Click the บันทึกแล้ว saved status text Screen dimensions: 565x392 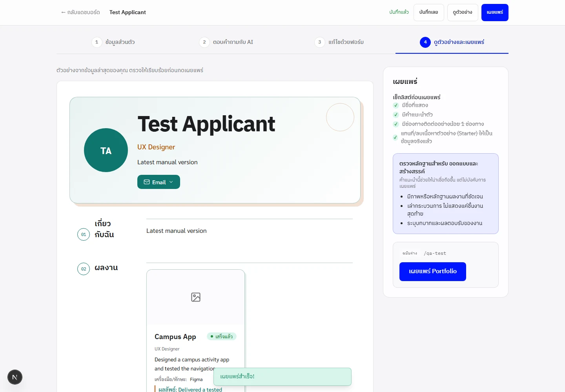[399, 12]
